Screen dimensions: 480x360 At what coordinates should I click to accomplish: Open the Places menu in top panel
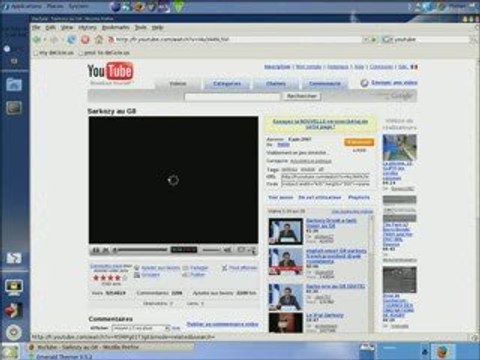pos(55,6)
